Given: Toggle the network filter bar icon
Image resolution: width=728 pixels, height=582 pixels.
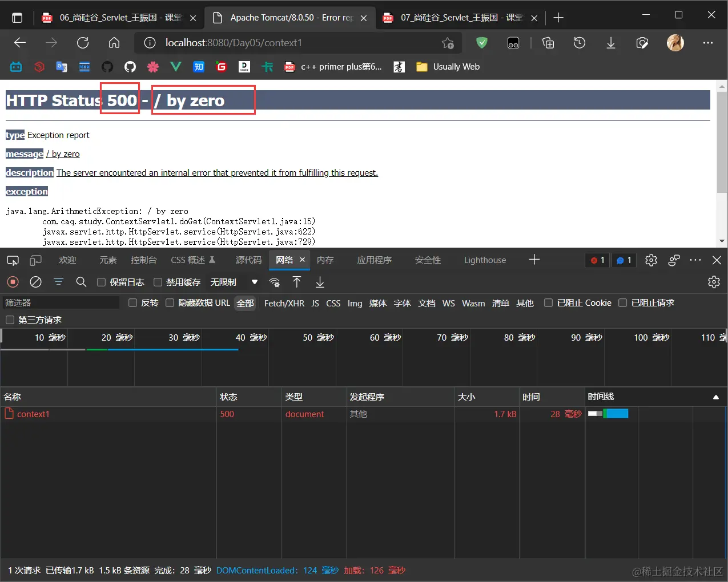Looking at the screenshot, I should click(x=58, y=282).
